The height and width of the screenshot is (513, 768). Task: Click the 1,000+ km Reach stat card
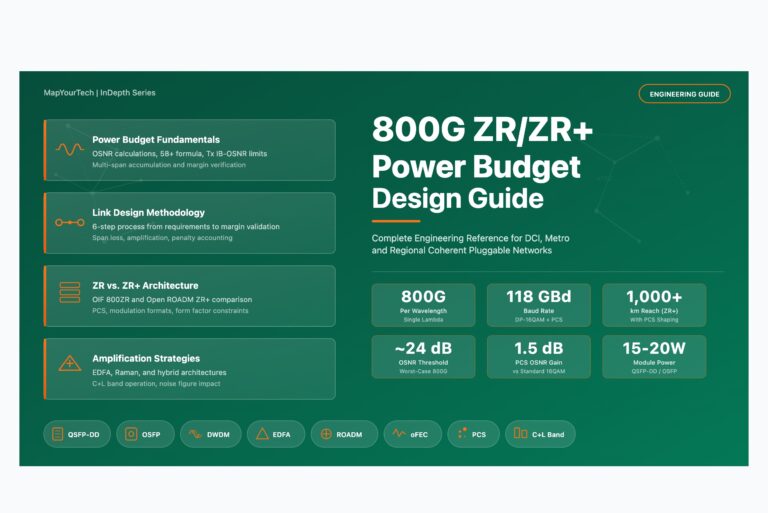[654, 305]
